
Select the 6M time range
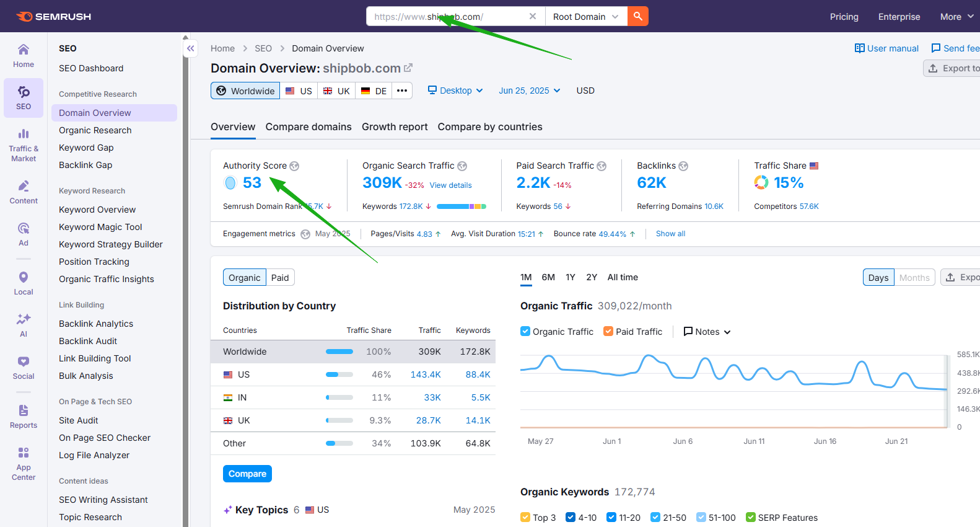coord(548,277)
